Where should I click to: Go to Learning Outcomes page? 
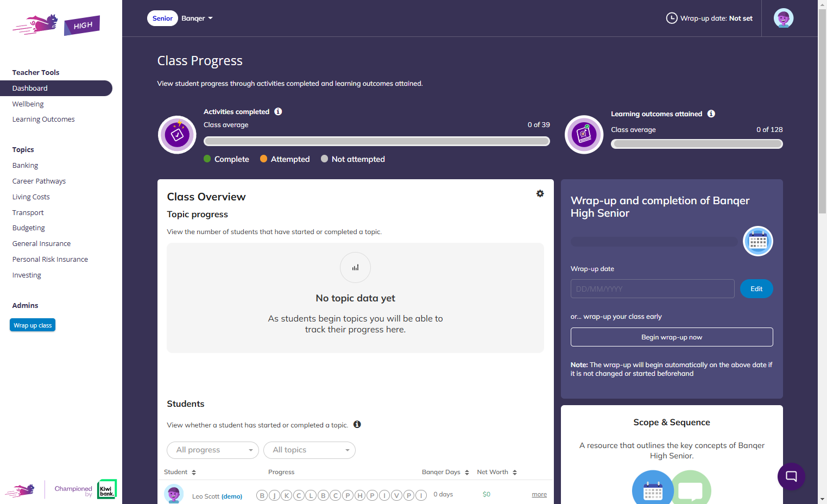pos(43,119)
